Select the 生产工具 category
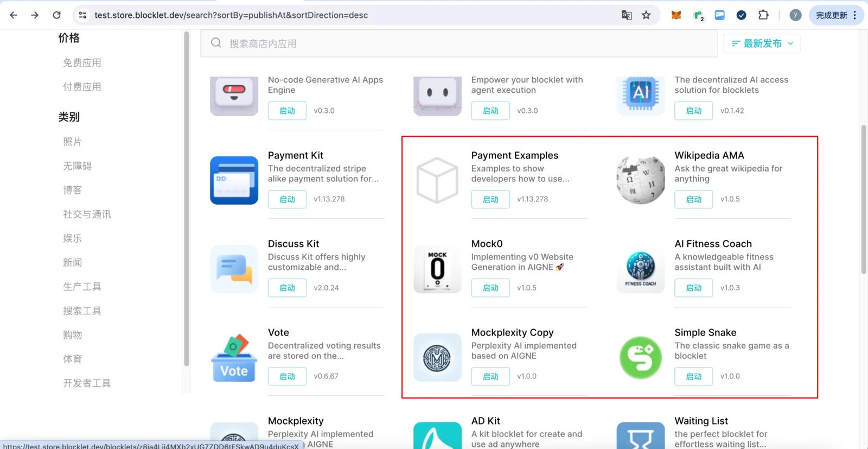This screenshot has width=868, height=449. pos(82,287)
